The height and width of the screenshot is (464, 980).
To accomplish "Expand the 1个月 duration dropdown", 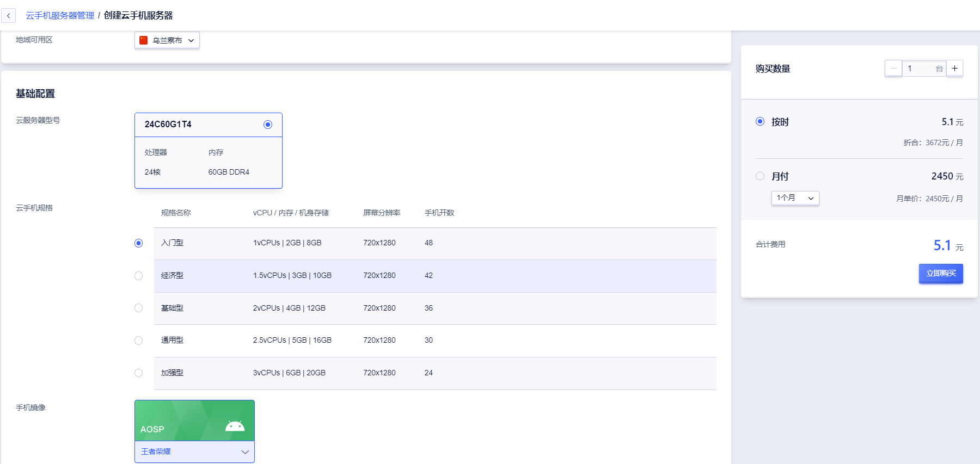I will tap(795, 198).
